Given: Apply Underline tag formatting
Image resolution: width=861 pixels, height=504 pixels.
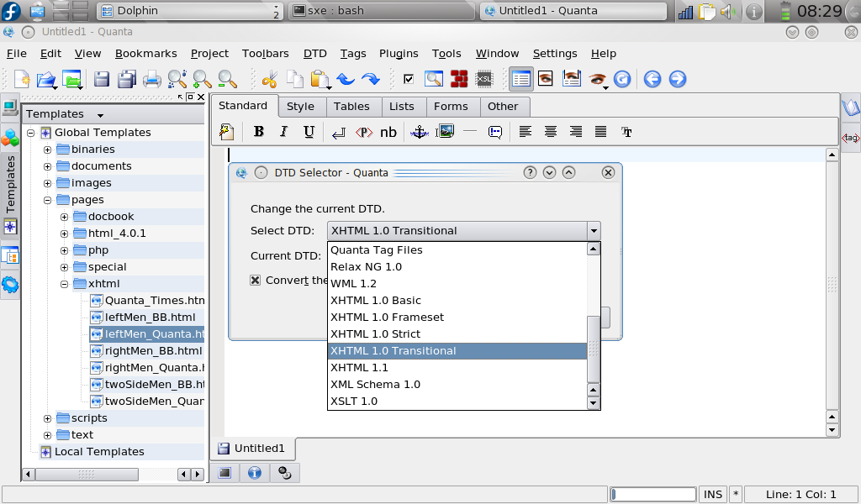Looking at the screenshot, I should coord(309,132).
